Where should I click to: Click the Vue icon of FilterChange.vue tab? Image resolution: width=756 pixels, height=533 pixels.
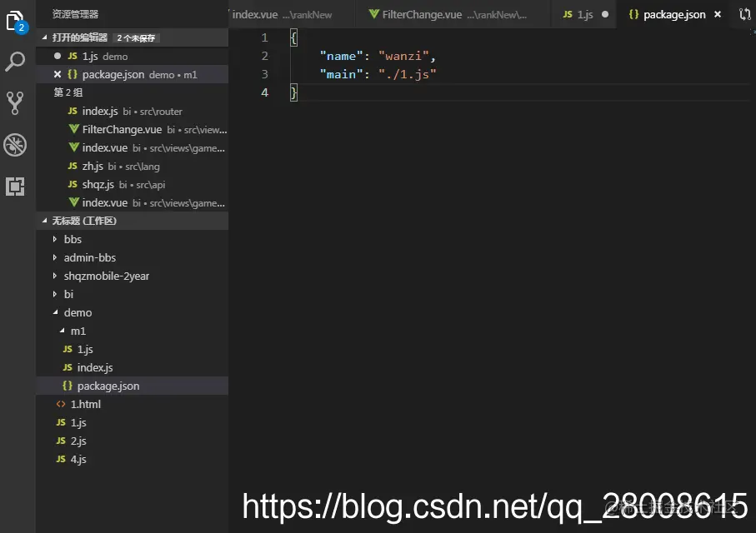373,14
